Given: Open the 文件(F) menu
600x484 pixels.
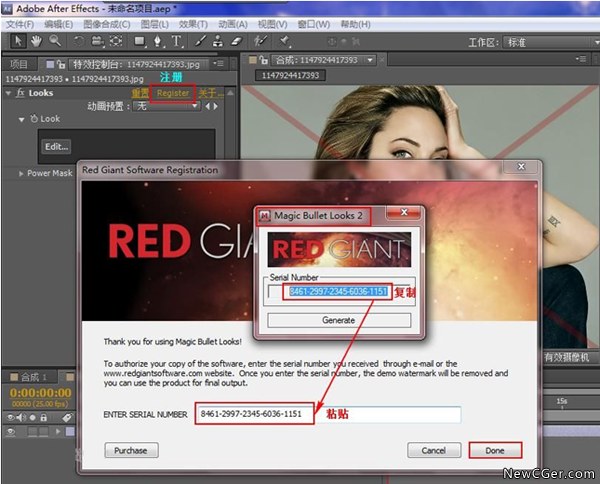Looking at the screenshot, I should point(20,24).
